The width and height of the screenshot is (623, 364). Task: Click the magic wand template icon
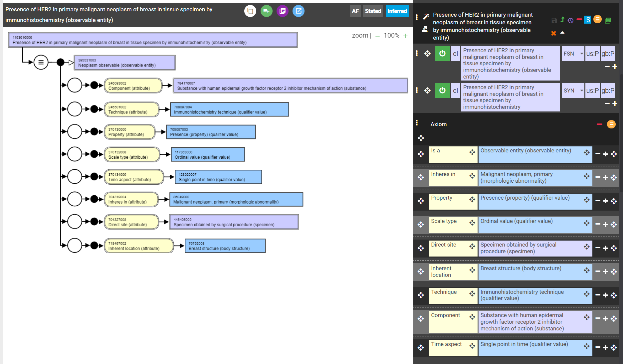click(426, 16)
